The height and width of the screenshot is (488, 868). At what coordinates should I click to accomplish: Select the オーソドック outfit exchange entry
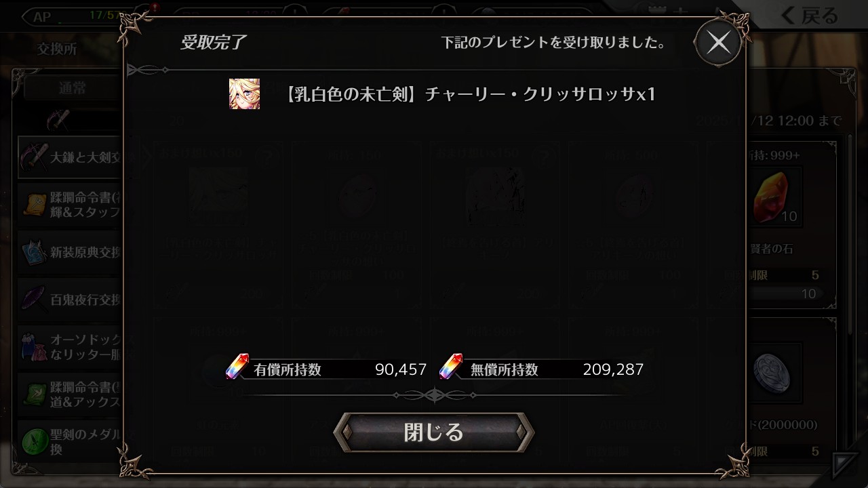(x=71, y=346)
